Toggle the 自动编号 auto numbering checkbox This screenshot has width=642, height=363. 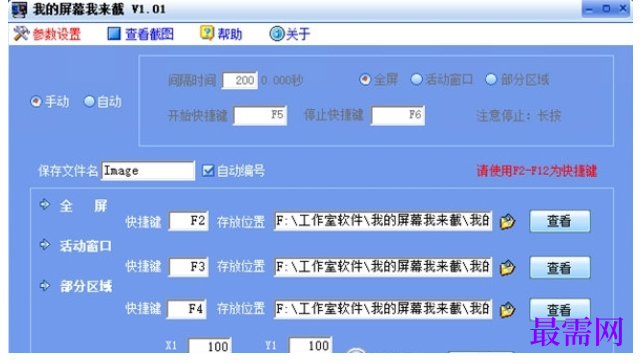[208, 171]
